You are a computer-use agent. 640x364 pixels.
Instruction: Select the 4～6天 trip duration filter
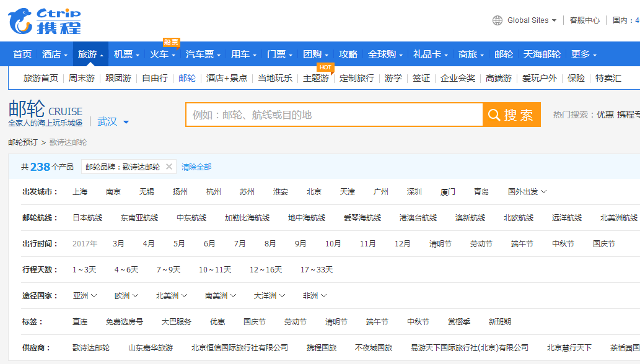tap(126, 270)
